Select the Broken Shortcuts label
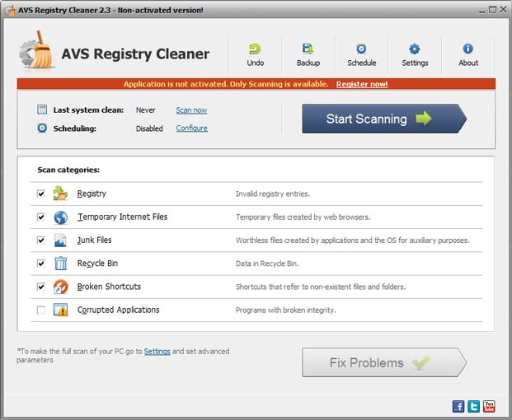Screen dimensions: 512x420 [x=109, y=287]
